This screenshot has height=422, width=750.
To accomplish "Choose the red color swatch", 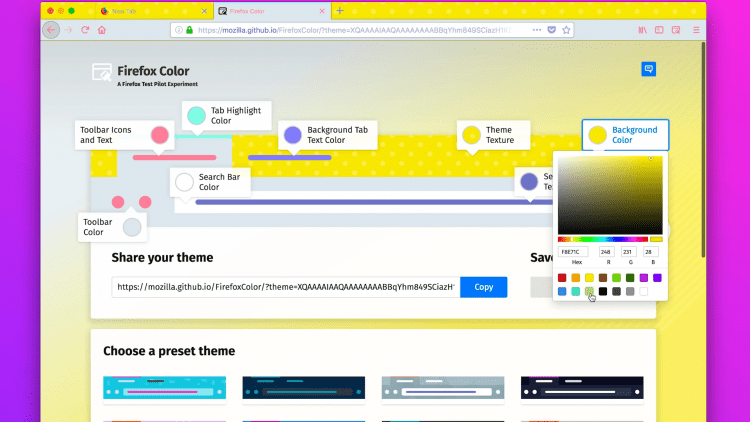I will [562, 278].
